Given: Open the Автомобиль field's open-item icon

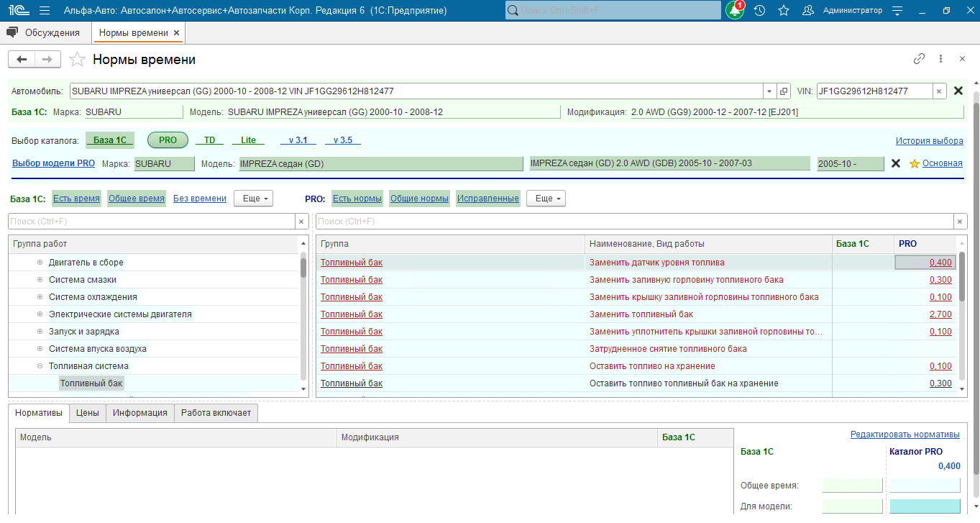Looking at the screenshot, I should coord(784,91).
